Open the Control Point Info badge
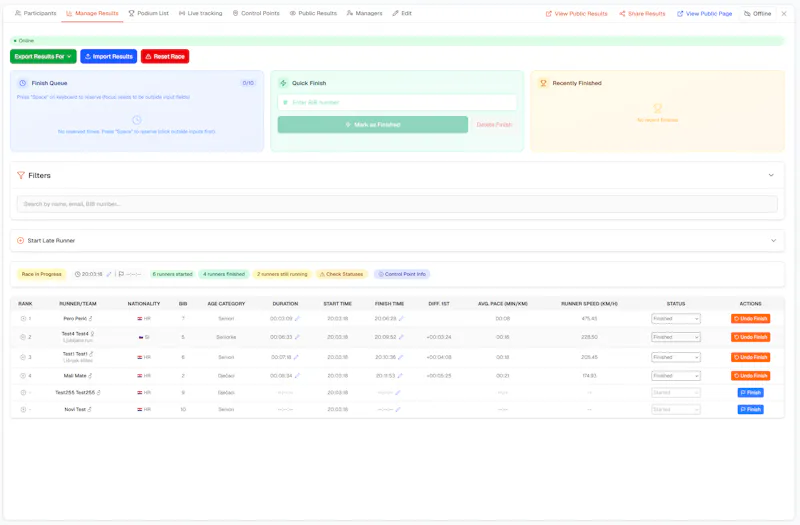 pyautogui.click(x=402, y=274)
